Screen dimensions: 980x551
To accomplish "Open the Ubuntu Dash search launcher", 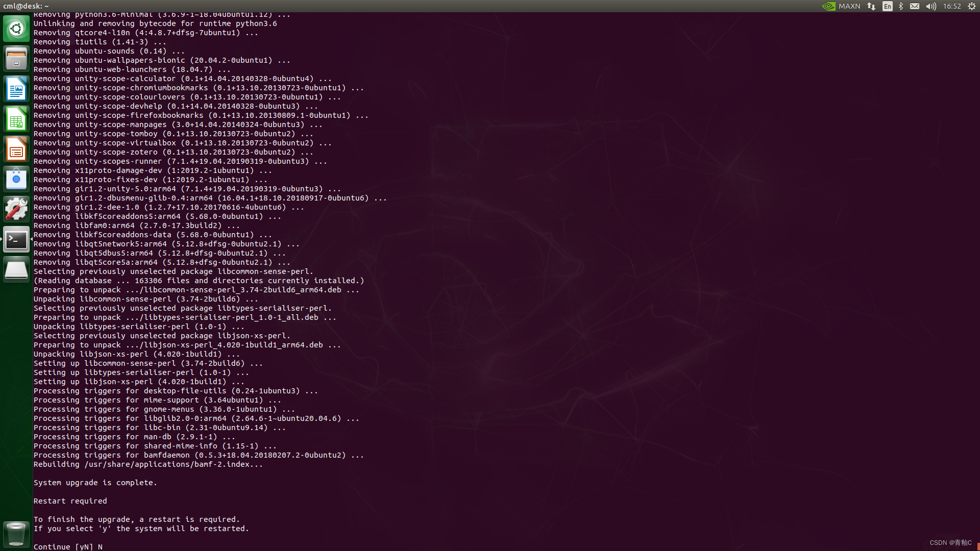I will click(x=16, y=29).
